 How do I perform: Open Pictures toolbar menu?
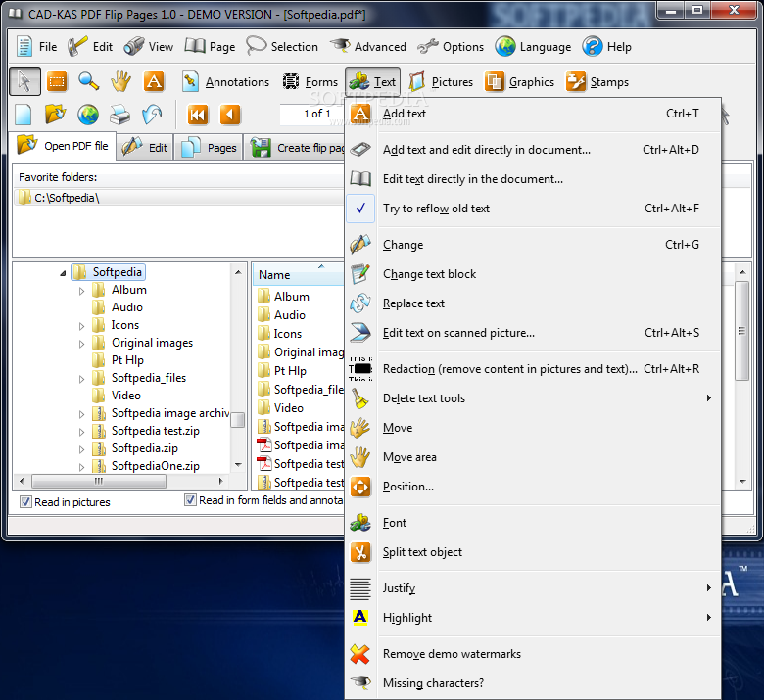point(441,82)
